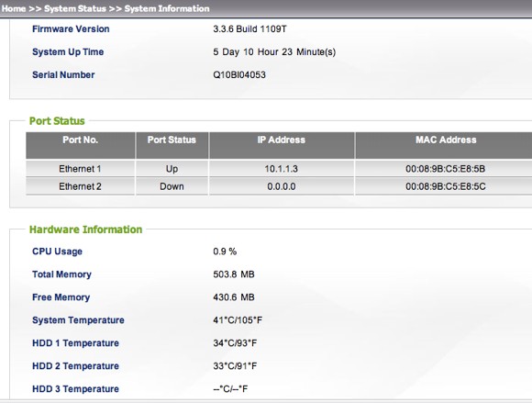Image resolution: width=532 pixels, height=403 pixels.
Task: Click the System Up Time label
Action: [x=68, y=52]
